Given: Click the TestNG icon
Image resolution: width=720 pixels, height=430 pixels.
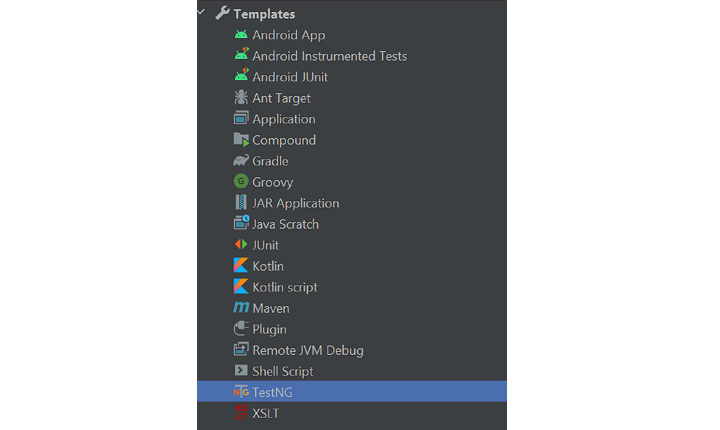Looking at the screenshot, I should [x=240, y=392].
